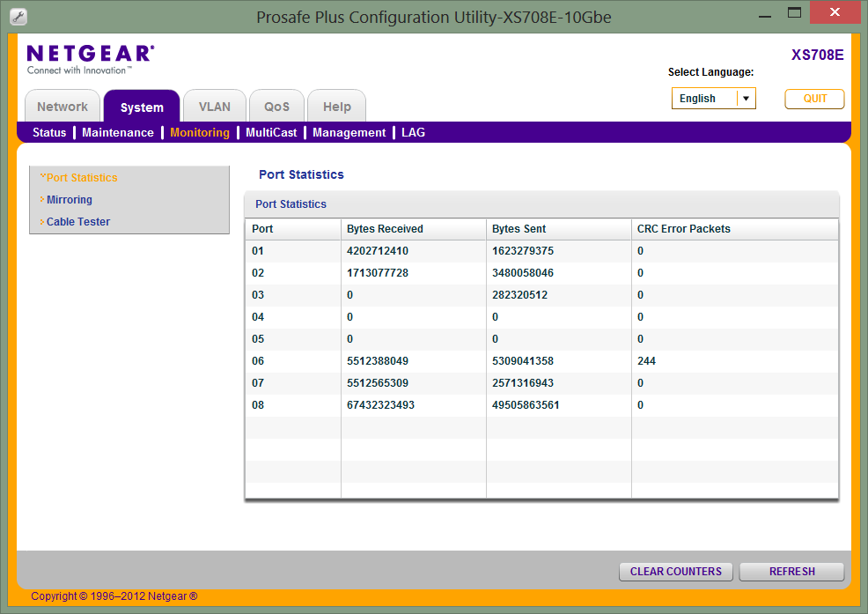Open the Network tab
The width and height of the screenshot is (868, 614).
tap(63, 107)
